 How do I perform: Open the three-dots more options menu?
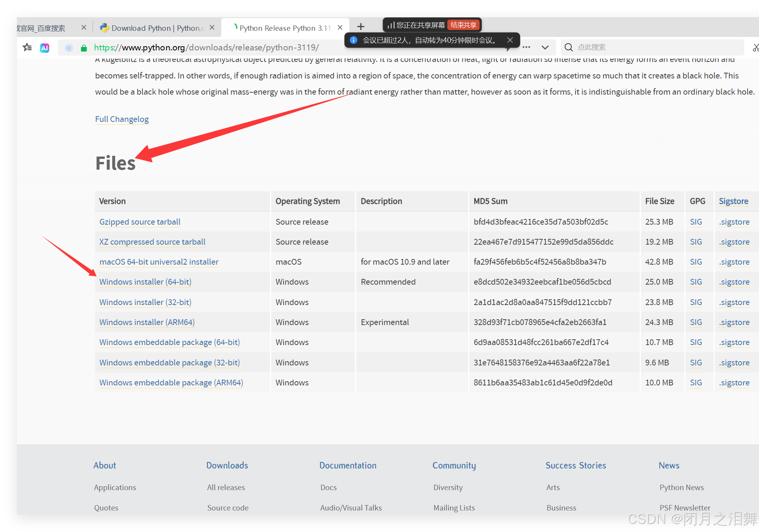(x=526, y=47)
